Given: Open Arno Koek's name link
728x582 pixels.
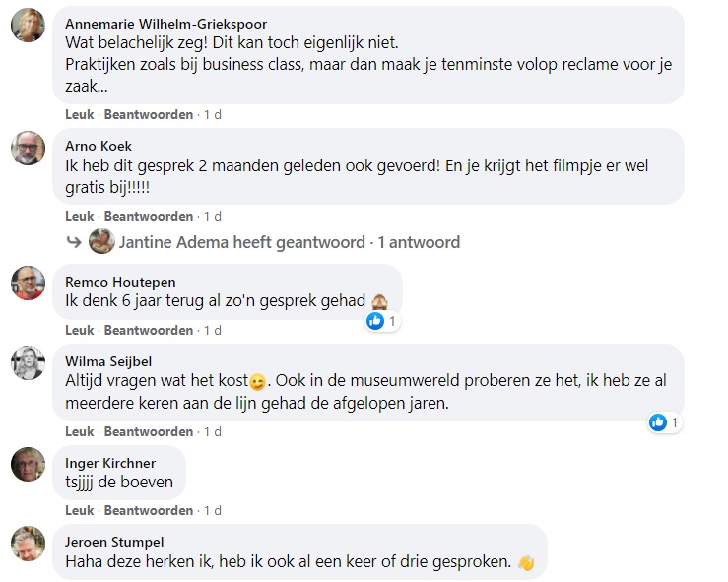Looking at the screenshot, I should pyautogui.click(x=99, y=146).
